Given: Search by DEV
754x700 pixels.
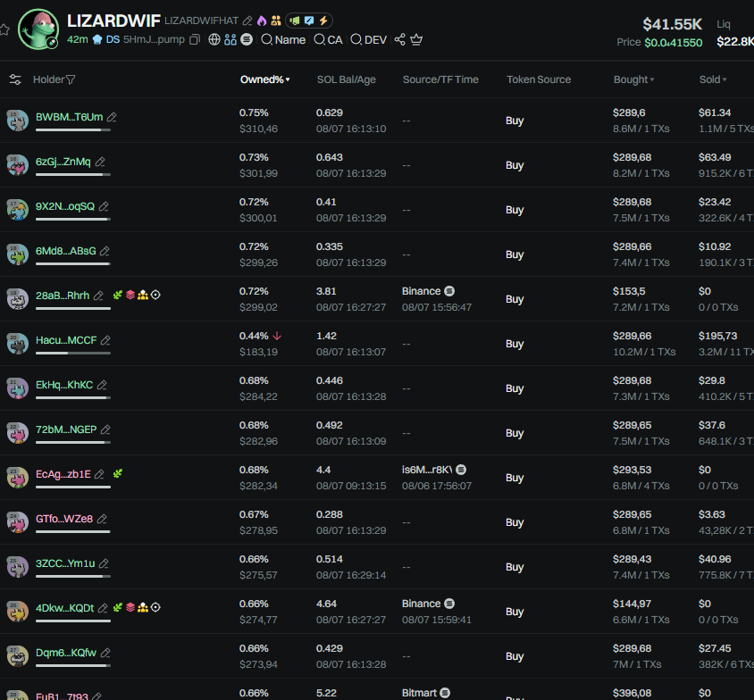Looking at the screenshot, I should [x=368, y=40].
